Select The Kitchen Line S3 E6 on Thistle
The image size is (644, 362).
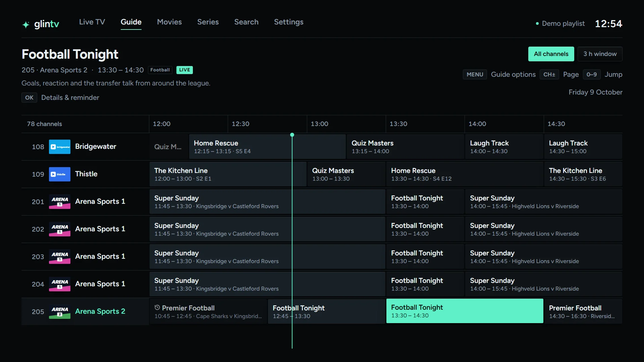pyautogui.click(x=583, y=174)
